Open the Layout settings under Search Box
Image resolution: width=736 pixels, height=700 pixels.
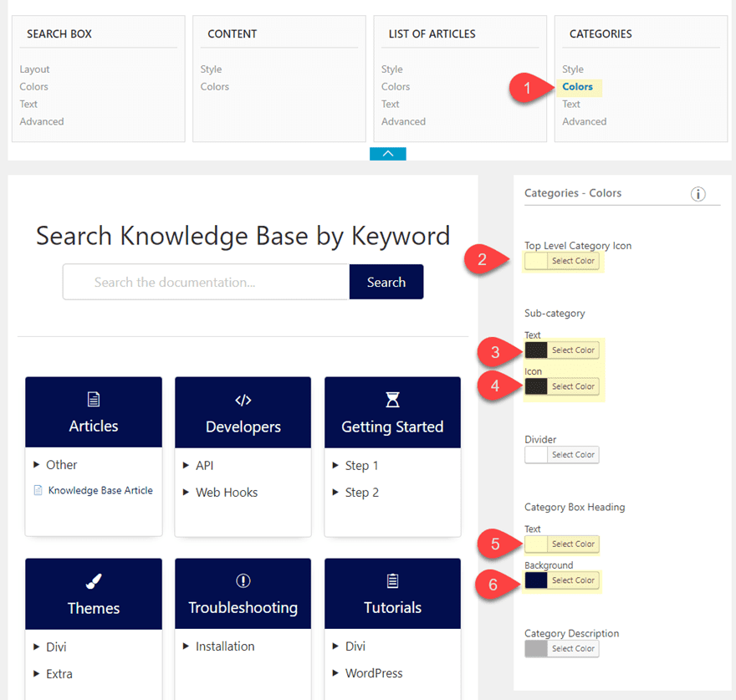34,69
